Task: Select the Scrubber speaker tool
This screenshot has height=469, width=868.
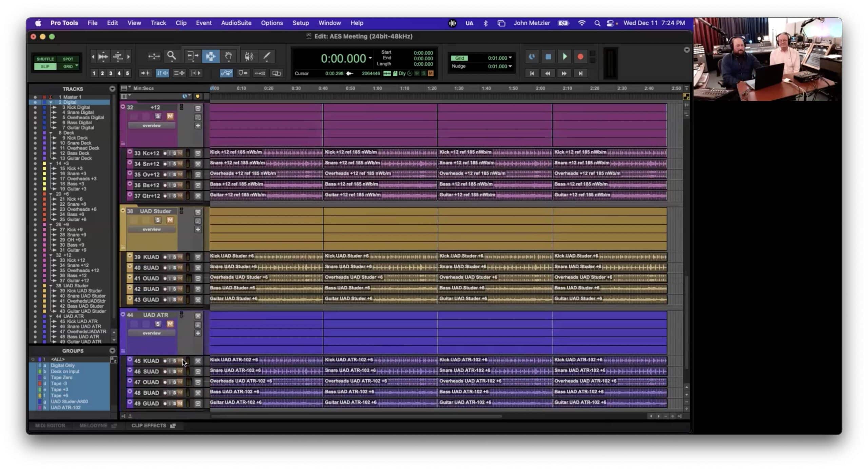Action: 249,56
